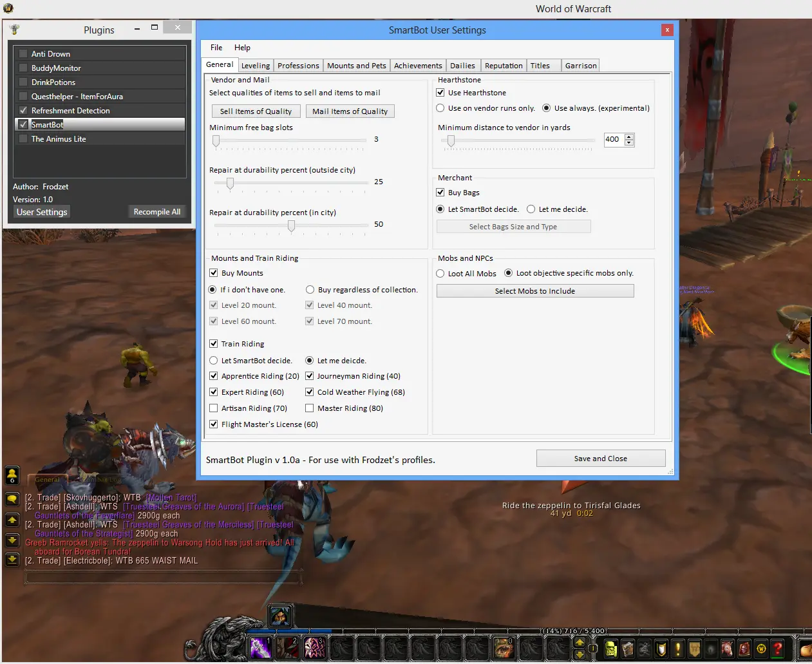Click the action bar page down arrow

(x=580, y=654)
